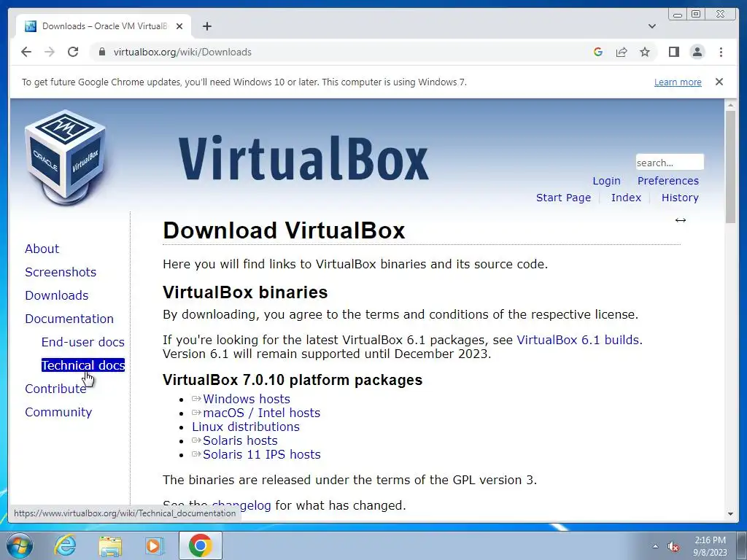Click inside the search field
The image size is (747, 560).
(670, 163)
